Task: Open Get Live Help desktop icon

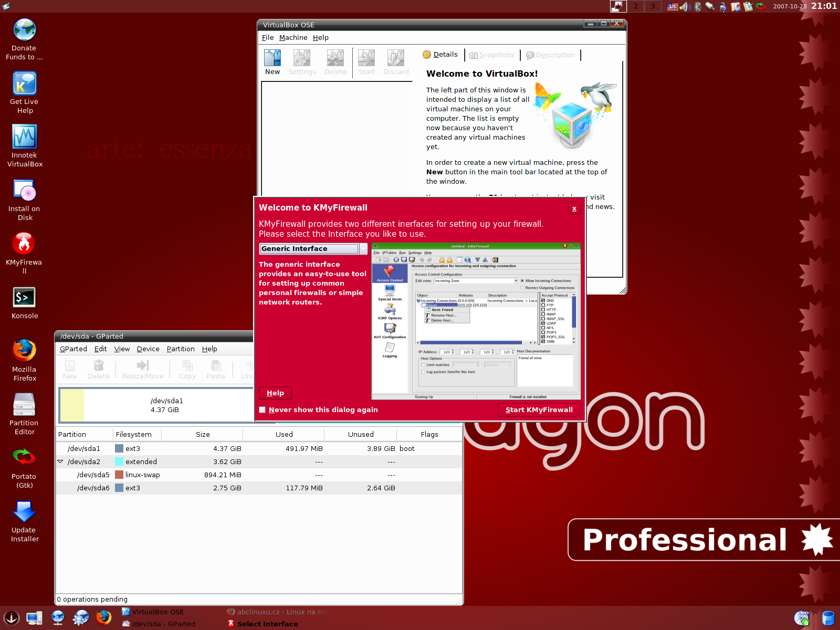Action: pyautogui.click(x=25, y=93)
